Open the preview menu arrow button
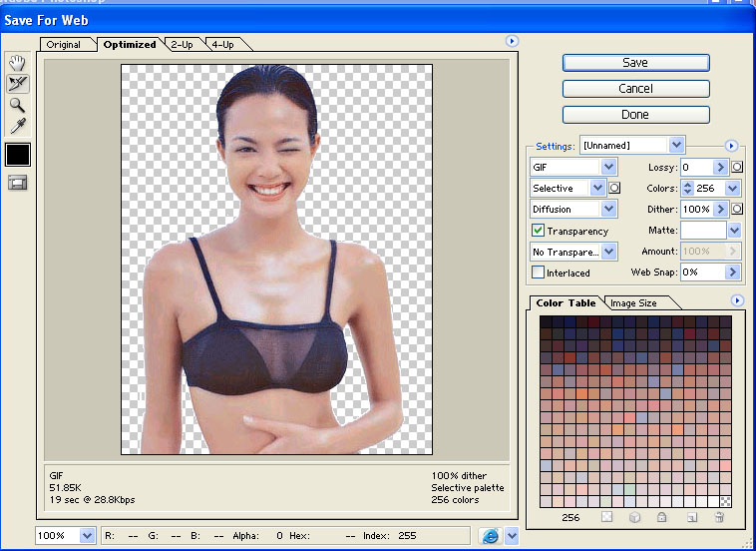756x551 pixels. pos(512,41)
